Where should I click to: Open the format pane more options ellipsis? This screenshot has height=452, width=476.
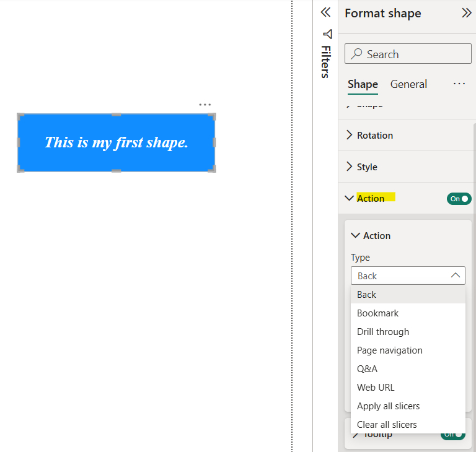click(459, 84)
